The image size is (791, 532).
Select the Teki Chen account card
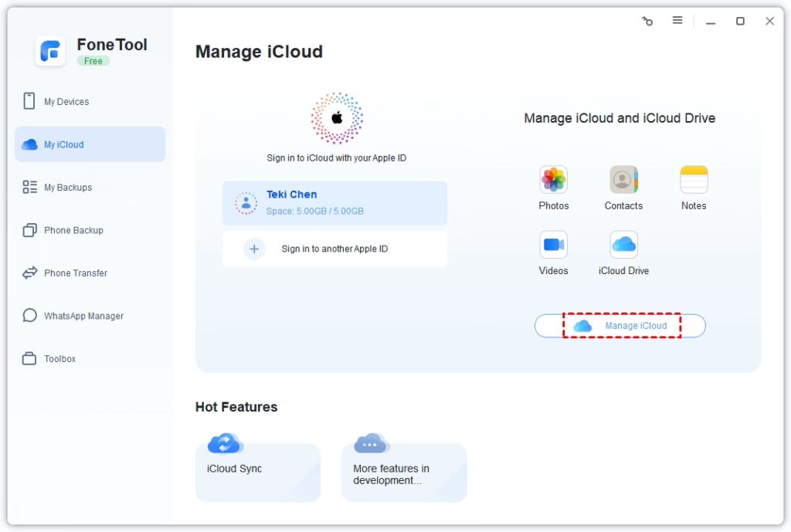tap(334, 203)
